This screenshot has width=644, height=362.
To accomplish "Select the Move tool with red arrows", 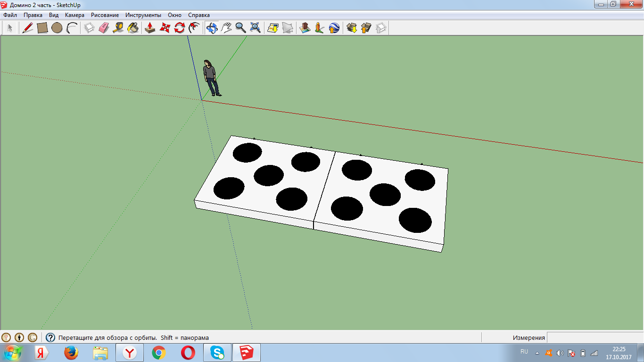I will pos(165,28).
